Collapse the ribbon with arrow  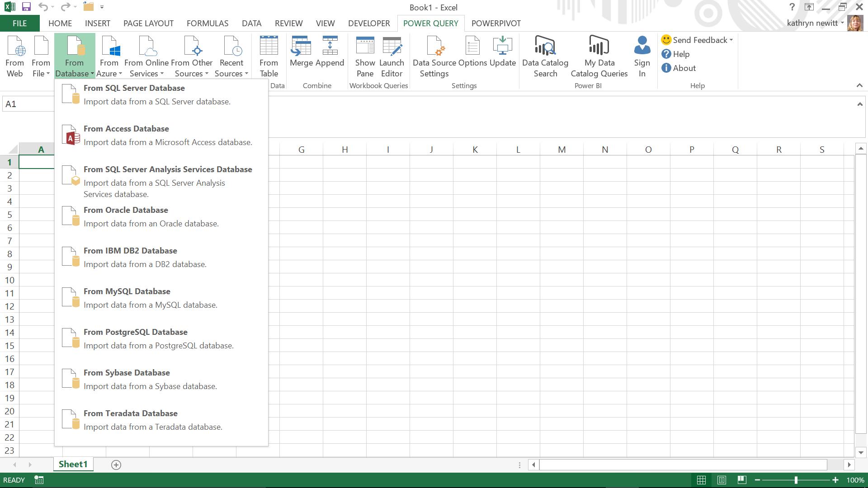859,85
